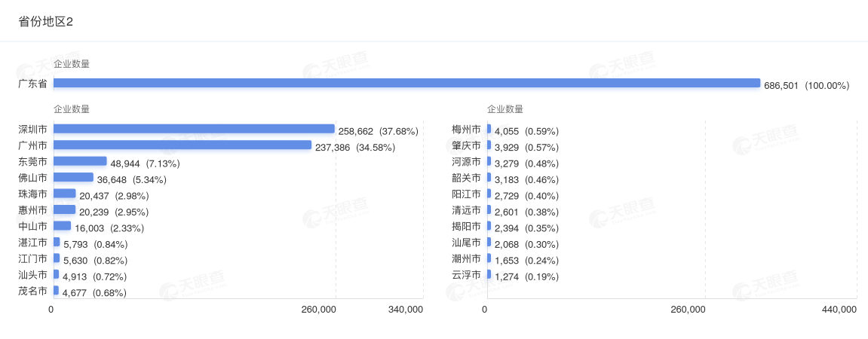This screenshot has width=868, height=339.
Task: Click the 深圳市 bar
Action: [194, 129]
